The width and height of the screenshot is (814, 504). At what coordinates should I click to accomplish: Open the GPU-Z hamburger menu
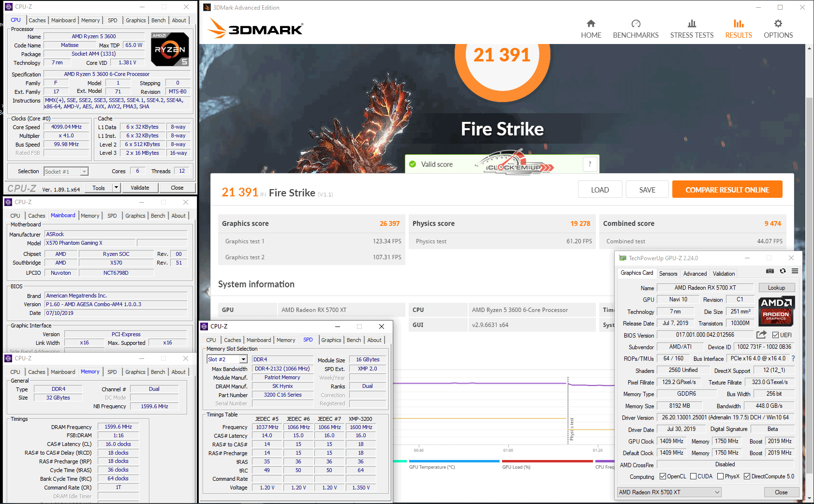795,271
